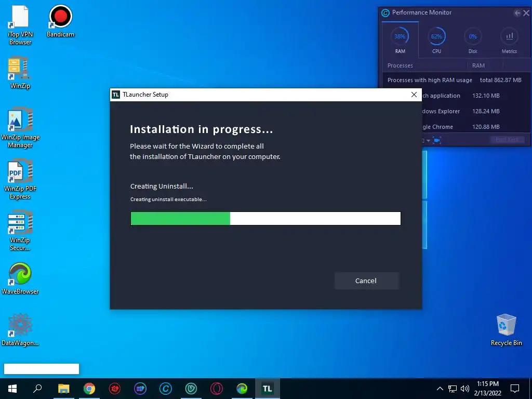532x399 pixels.
Task: Select the Windows Explorer 128.24 MB row
Action: (476, 111)
